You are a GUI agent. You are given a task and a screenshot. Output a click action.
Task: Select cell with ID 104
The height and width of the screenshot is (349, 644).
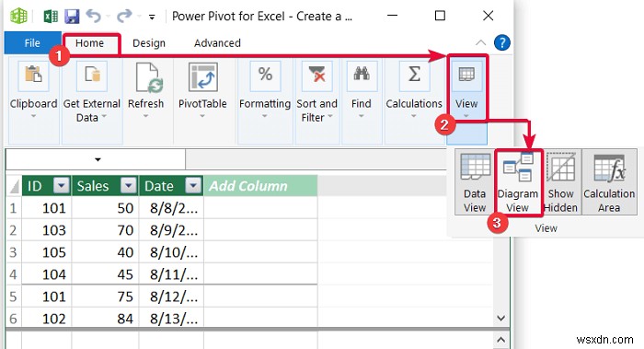tap(47, 274)
